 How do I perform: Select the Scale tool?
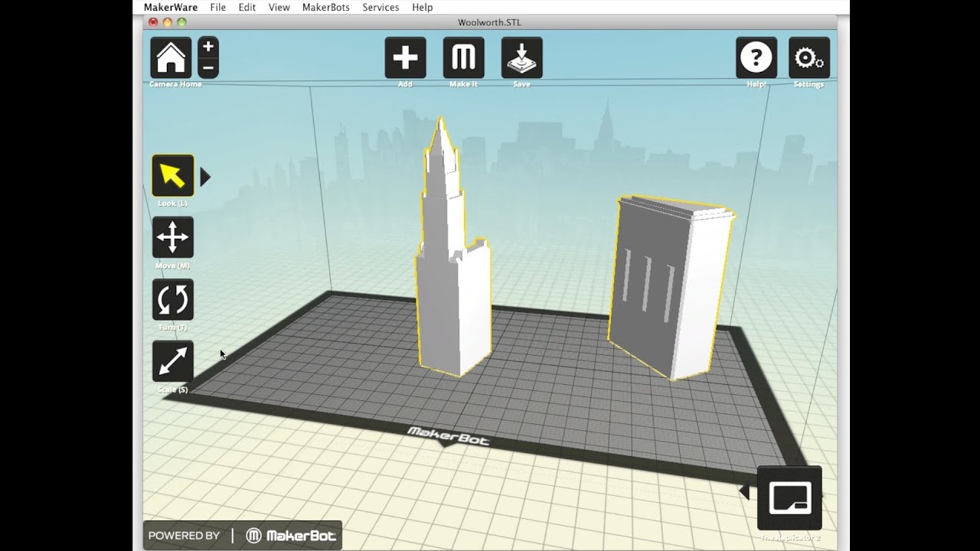pos(172,361)
